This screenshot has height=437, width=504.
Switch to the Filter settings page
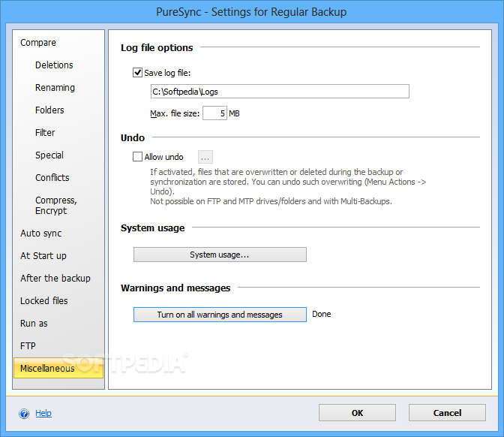click(45, 133)
